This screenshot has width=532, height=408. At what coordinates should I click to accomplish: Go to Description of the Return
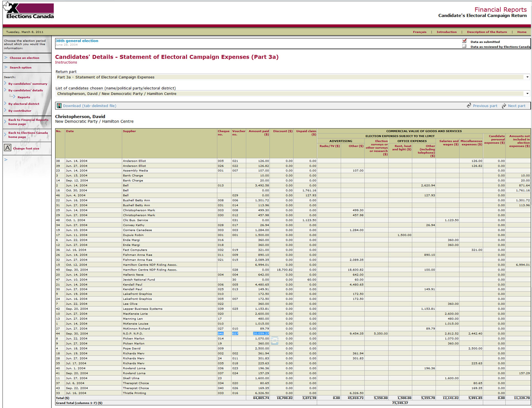487,32
